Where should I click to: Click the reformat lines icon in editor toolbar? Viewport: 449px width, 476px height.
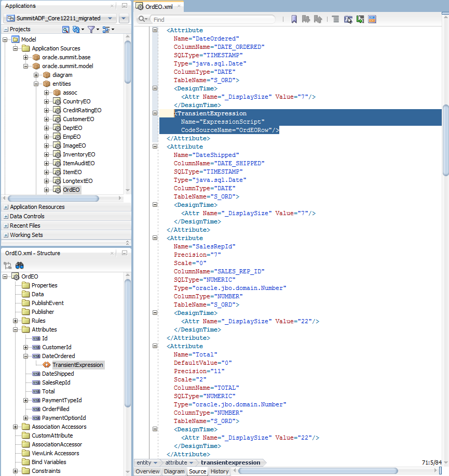[336, 19]
